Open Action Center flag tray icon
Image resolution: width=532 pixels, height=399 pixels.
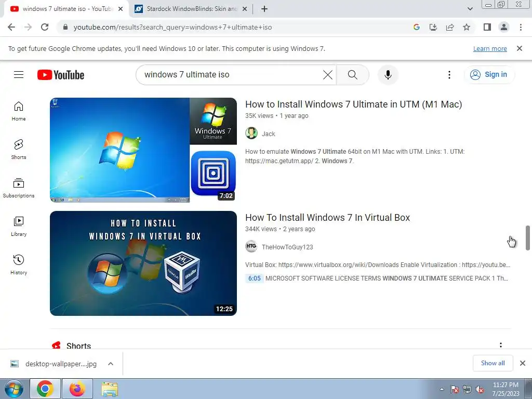click(455, 390)
